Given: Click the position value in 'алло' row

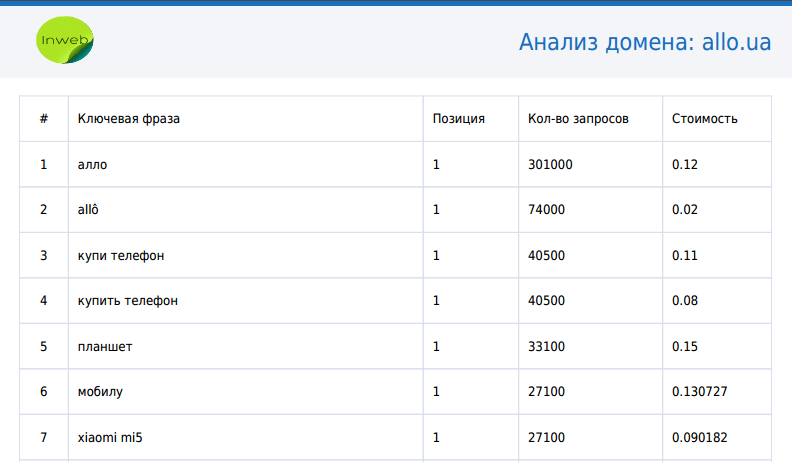Looking at the screenshot, I should coord(436,165).
